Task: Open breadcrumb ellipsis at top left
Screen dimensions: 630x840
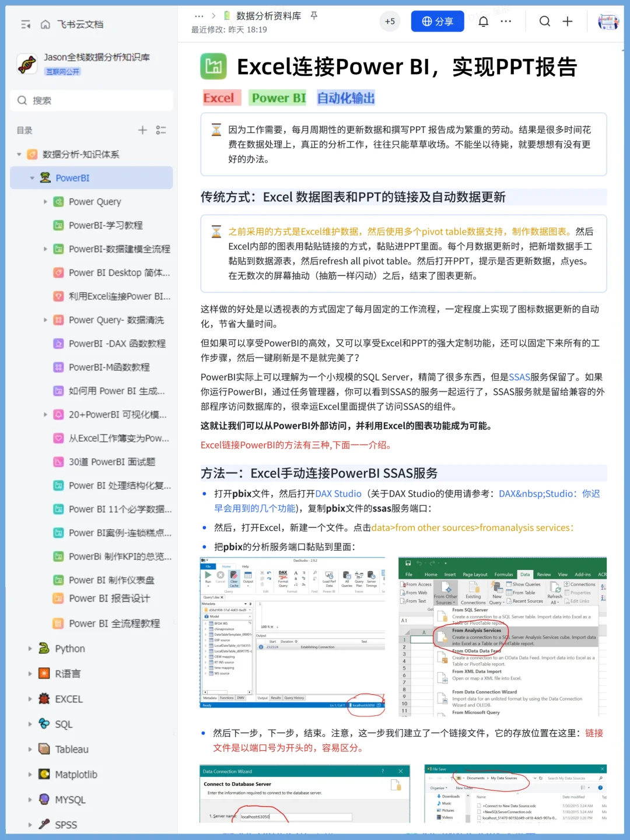Action: point(199,16)
